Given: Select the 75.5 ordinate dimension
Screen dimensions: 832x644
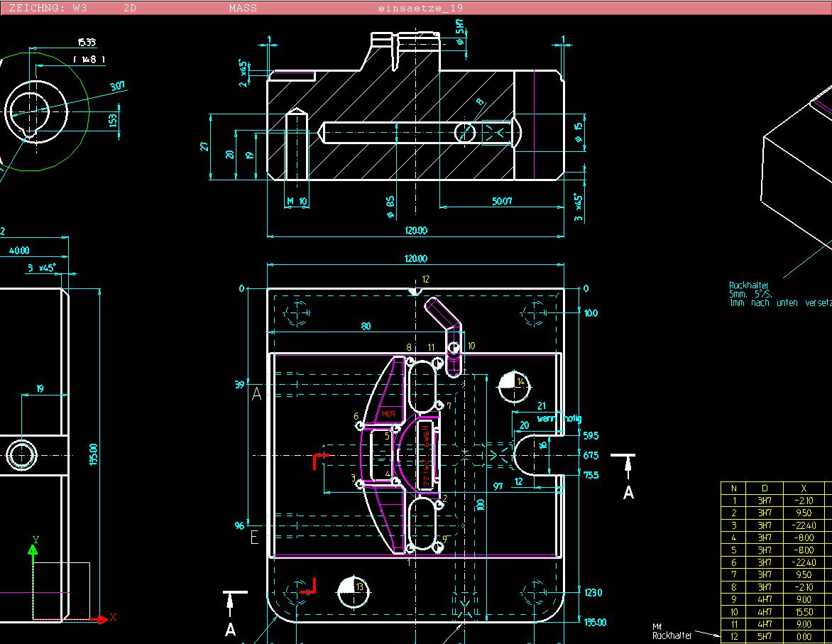Looking at the screenshot, I should pos(591,474).
